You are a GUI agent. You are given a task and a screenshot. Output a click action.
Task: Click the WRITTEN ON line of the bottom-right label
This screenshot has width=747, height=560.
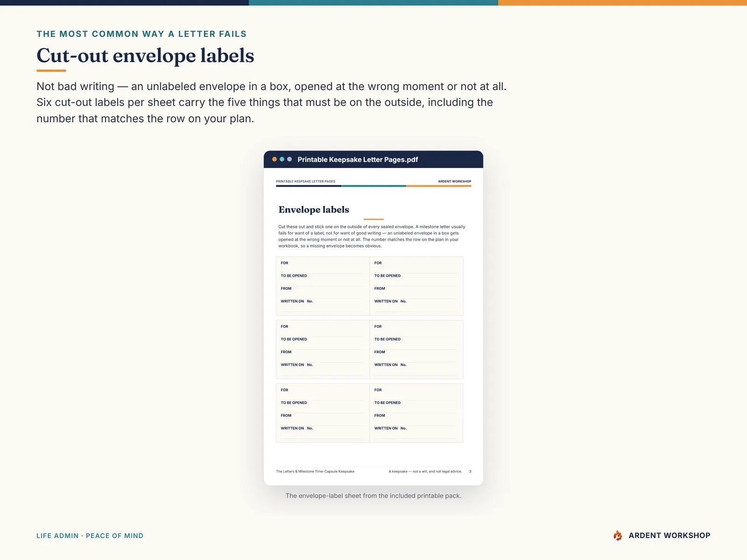click(x=415, y=431)
